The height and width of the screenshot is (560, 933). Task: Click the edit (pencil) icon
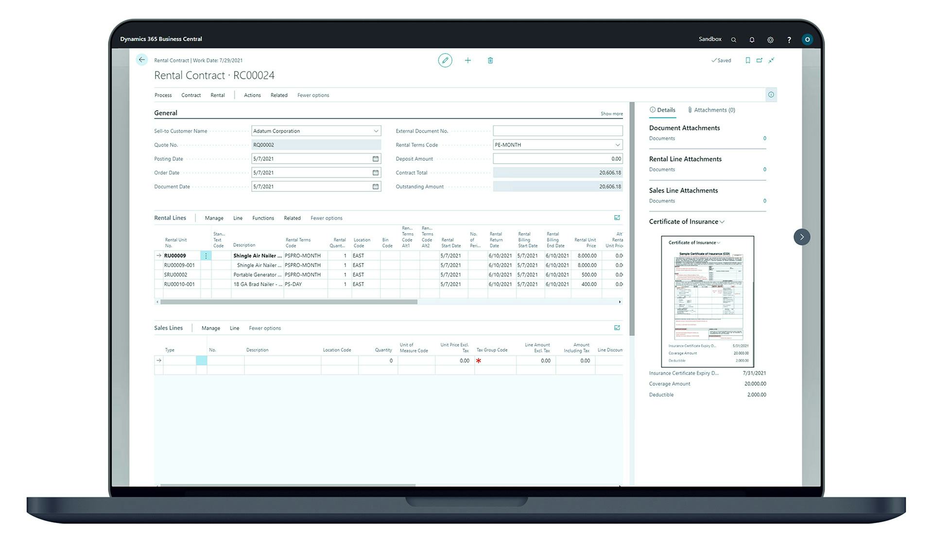(x=445, y=60)
